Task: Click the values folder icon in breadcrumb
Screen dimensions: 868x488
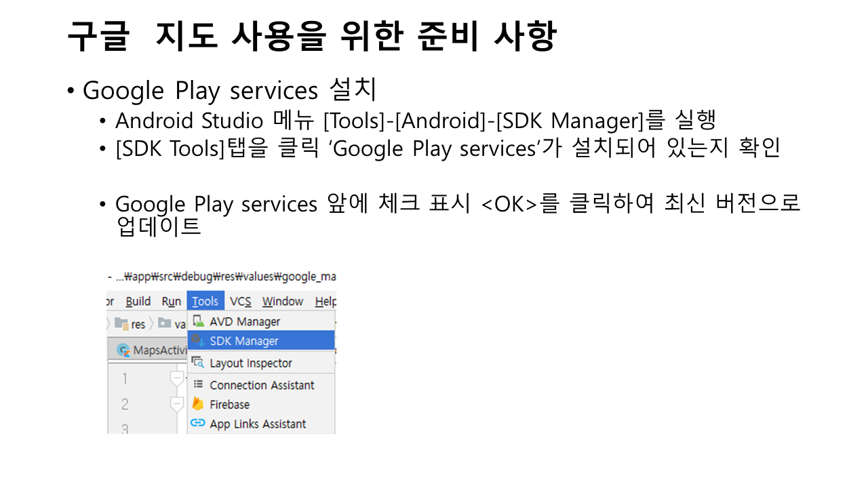Action: coord(165,324)
